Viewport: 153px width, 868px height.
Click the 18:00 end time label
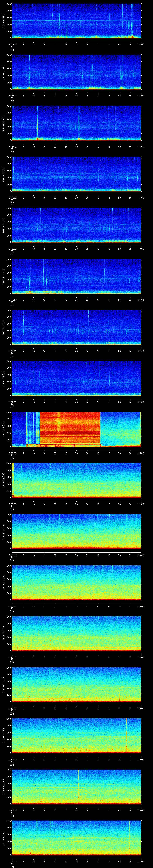[141, 197]
